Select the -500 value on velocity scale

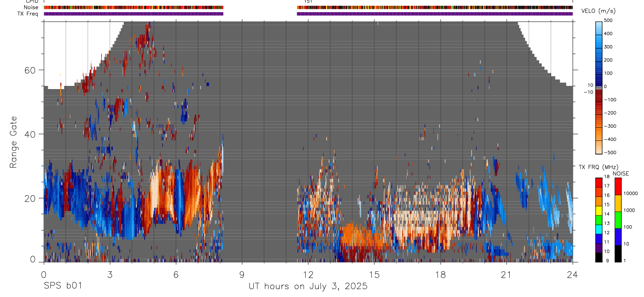point(610,152)
